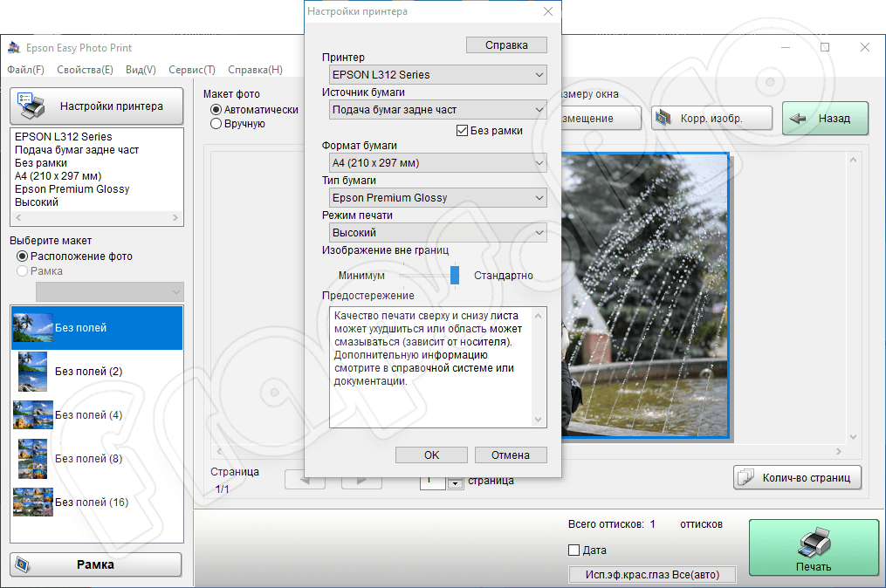
Task: Click the Epson Easy Photo Print title icon
Action: click(14, 48)
